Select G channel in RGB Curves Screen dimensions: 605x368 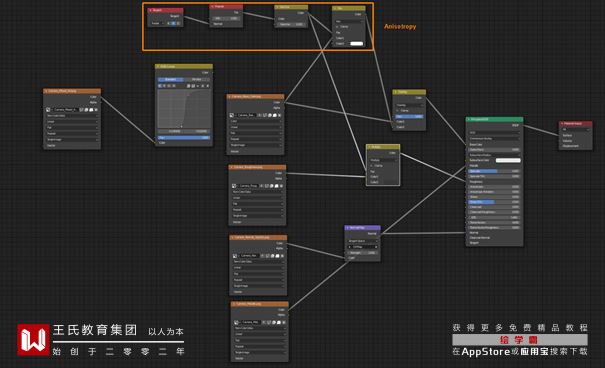pyautogui.click(x=169, y=86)
